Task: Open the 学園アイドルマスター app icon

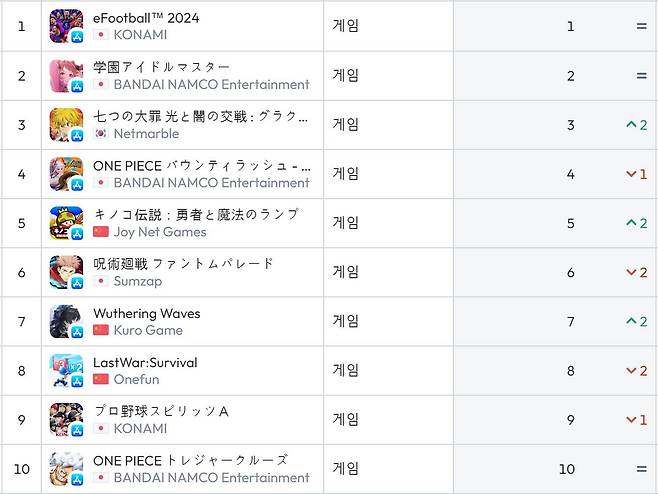Action: [66, 75]
